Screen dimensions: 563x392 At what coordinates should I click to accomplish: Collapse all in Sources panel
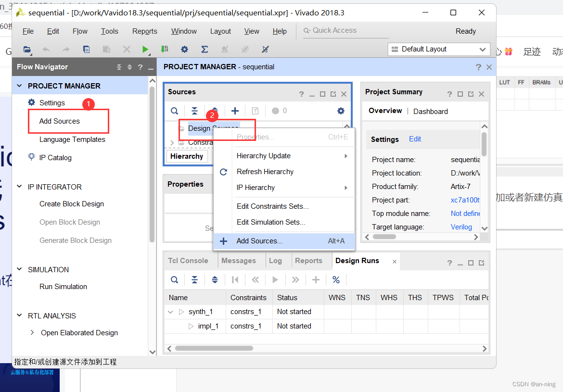(194, 111)
